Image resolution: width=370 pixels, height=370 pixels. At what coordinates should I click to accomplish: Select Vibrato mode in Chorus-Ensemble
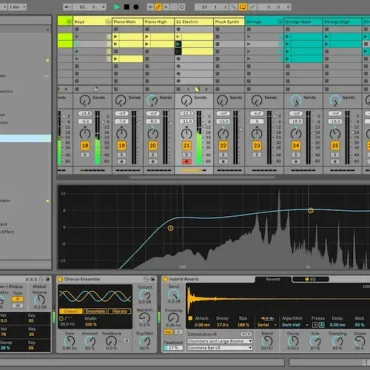119,311
